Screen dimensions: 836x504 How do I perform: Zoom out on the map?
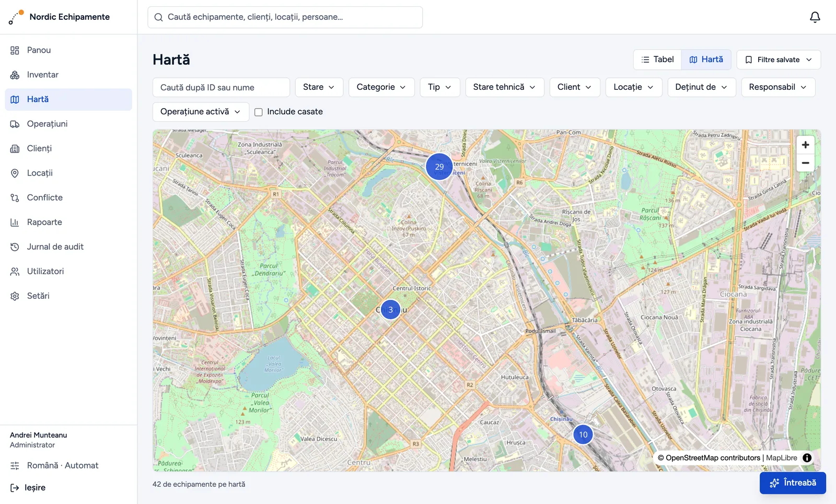[x=805, y=163]
